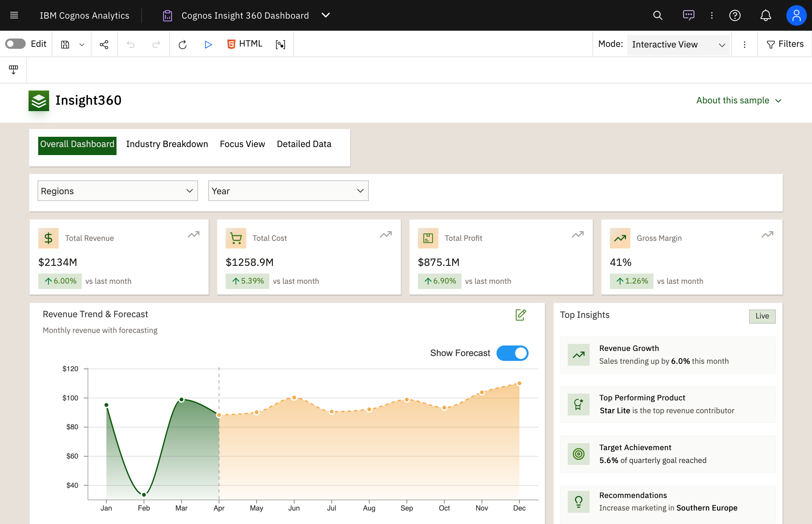Open the Interactive View mode dropdown

[x=678, y=45]
